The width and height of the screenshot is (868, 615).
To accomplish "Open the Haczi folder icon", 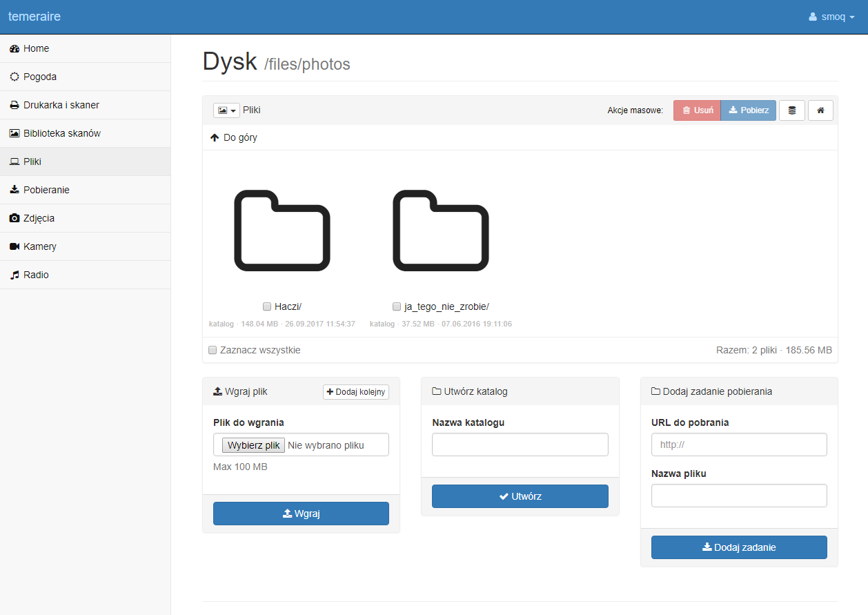I will (x=282, y=230).
